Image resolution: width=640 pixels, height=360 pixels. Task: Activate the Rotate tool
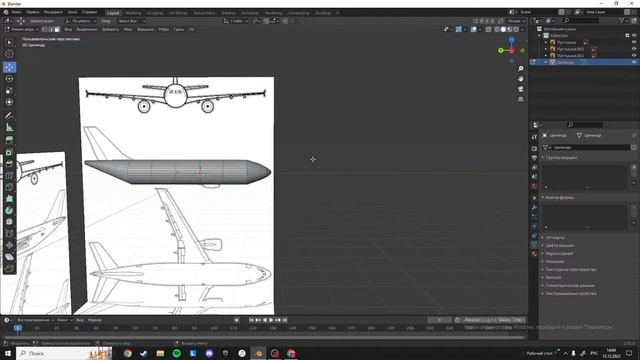pyautogui.click(x=9, y=79)
